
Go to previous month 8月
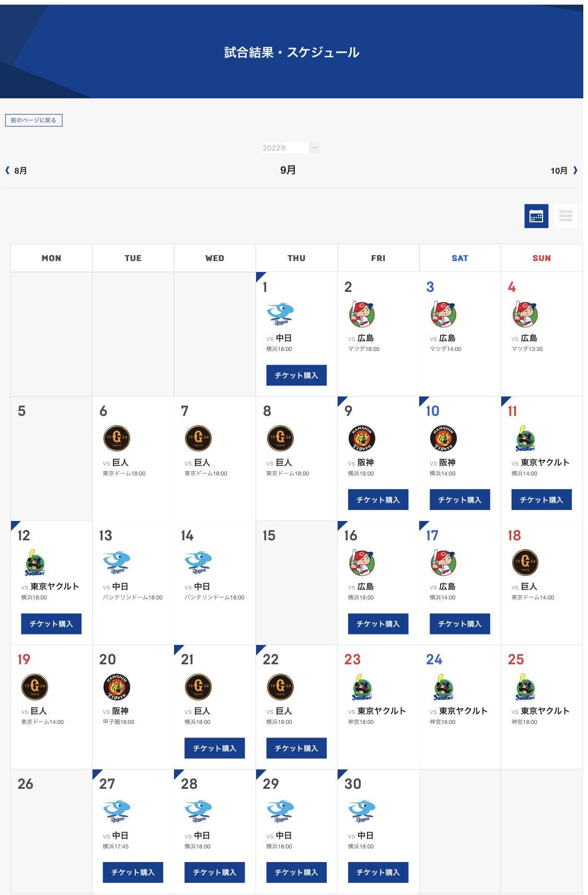coord(17,171)
